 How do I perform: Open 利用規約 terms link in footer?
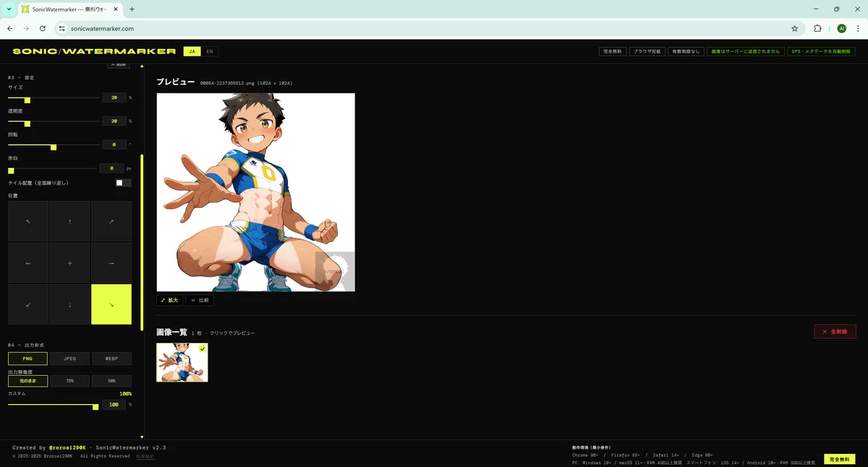coord(145,456)
